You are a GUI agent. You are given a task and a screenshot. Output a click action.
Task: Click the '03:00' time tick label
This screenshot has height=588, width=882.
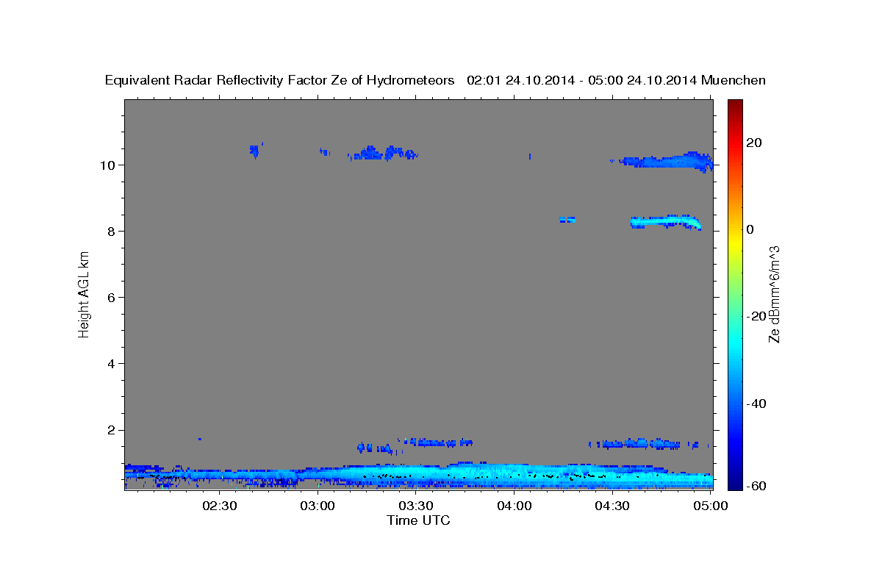[318, 506]
